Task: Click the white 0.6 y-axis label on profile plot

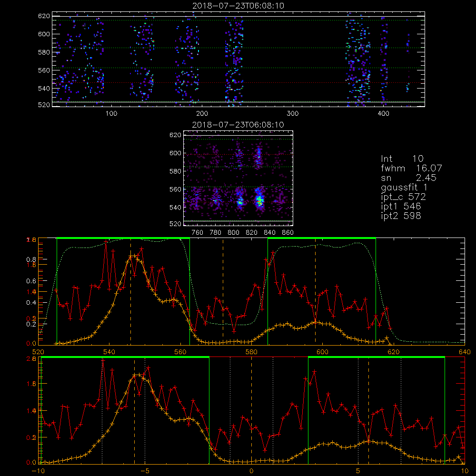Action: pos(31,281)
